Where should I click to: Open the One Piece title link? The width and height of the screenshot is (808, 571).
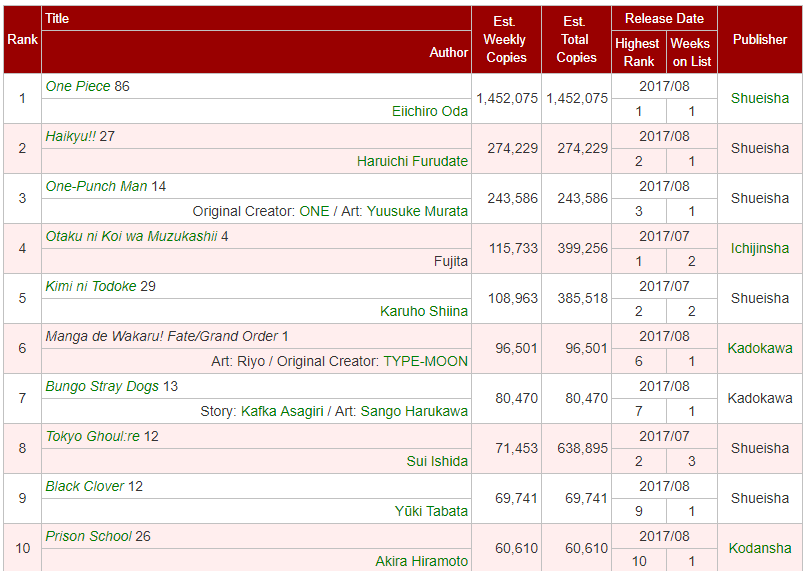coord(78,86)
